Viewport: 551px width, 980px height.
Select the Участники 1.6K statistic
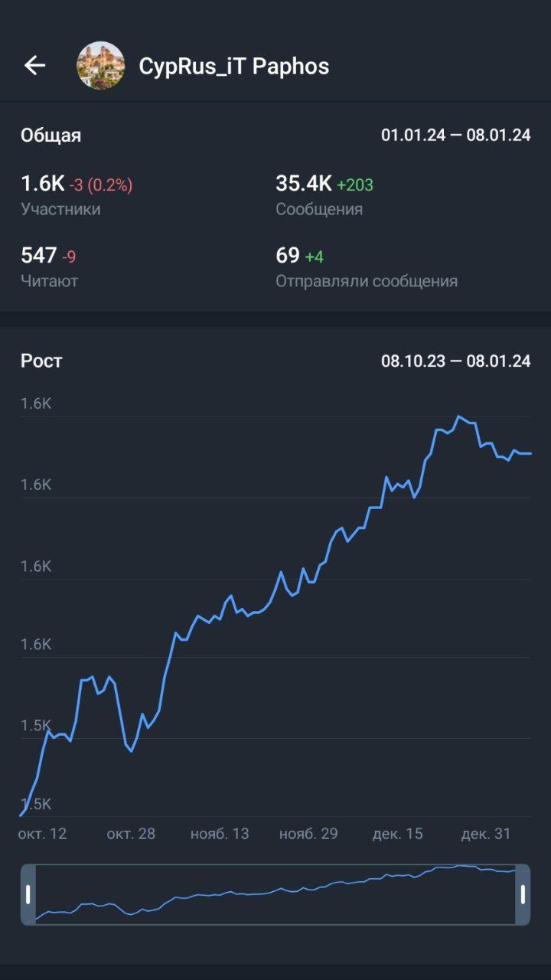coord(77,194)
